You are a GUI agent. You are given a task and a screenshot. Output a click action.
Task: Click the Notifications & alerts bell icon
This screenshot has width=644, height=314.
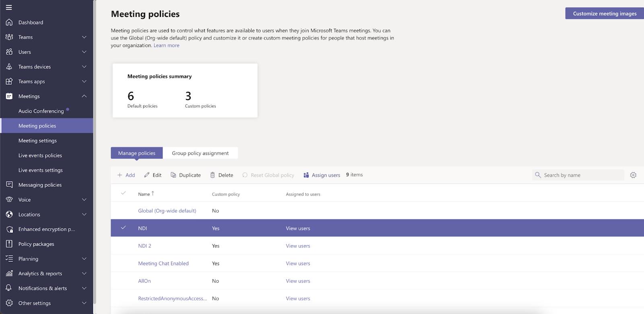click(x=9, y=288)
